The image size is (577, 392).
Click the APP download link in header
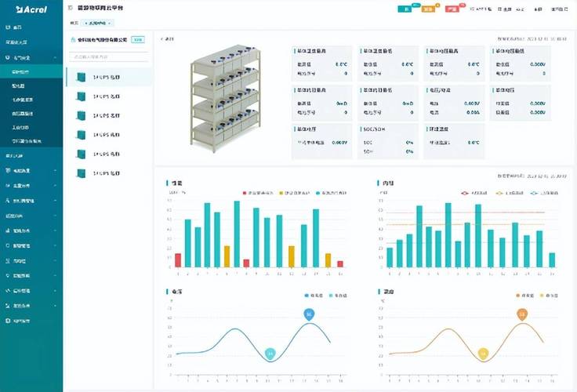[481, 9]
